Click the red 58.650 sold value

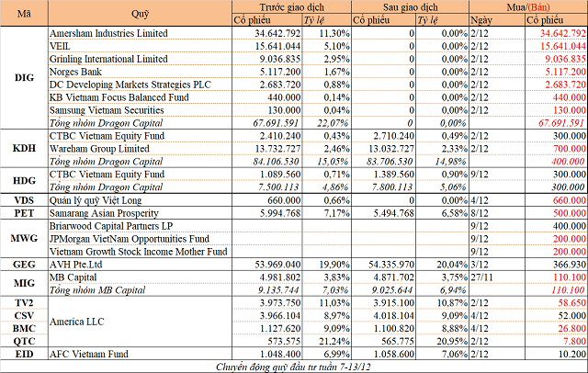[x=572, y=303]
